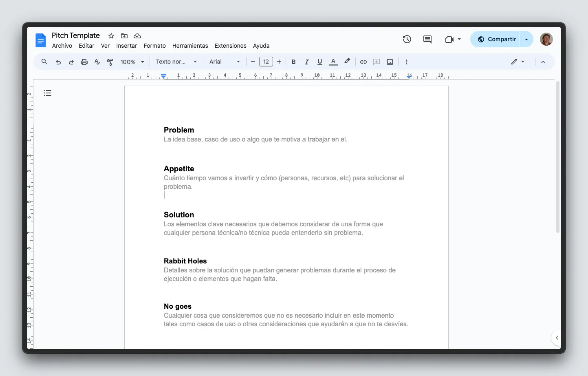Screen dimensions: 588x376
Task: Toggle italic formatting
Action: coord(306,62)
